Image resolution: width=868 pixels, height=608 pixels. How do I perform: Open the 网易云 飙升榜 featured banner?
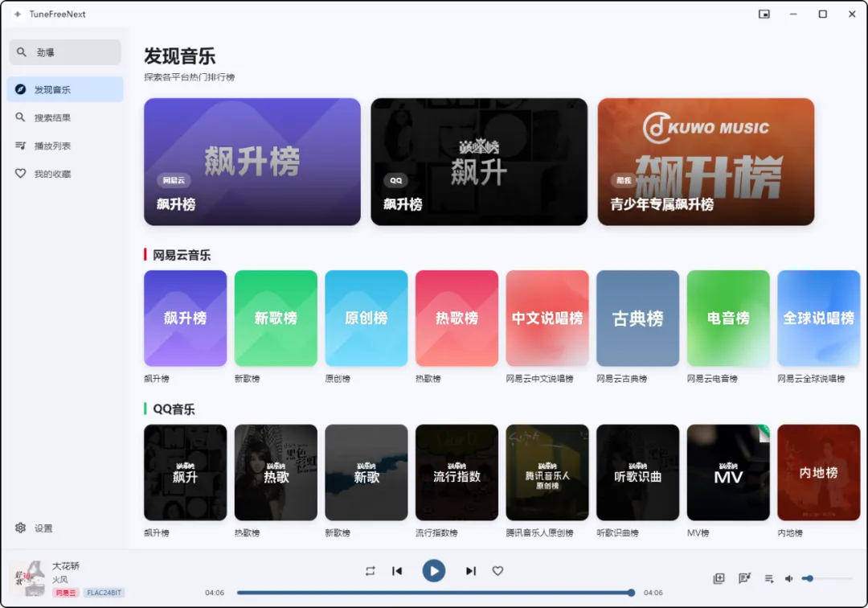[252, 162]
